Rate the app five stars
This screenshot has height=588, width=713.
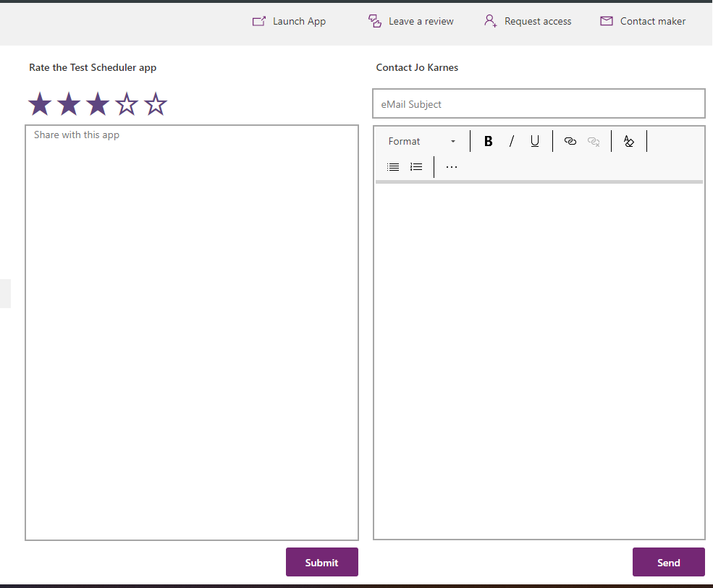pyautogui.click(x=156, y=104)
